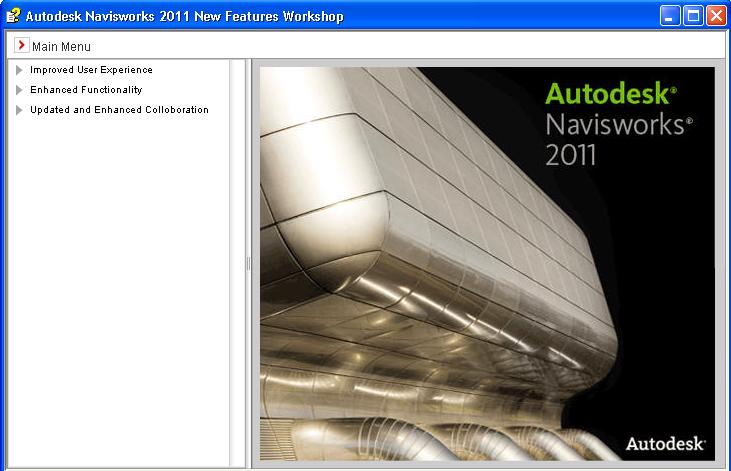Expand the Improved User Experience section
731x471 pixels.
pos(19,70)
